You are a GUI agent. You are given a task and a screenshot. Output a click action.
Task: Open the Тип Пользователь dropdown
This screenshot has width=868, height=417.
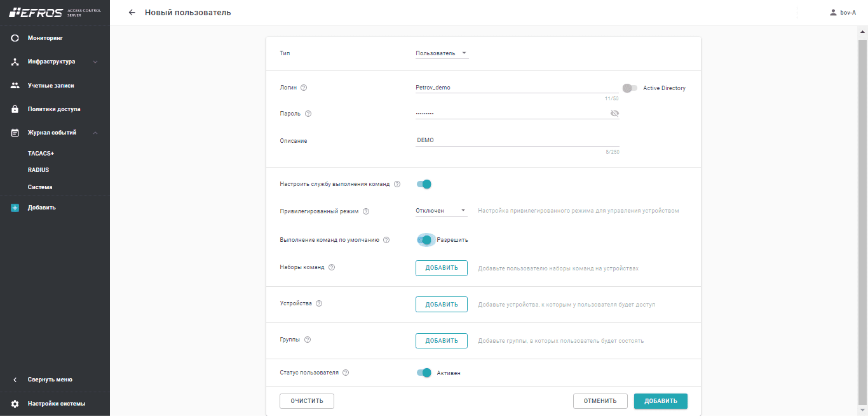(x=442, y=53)
